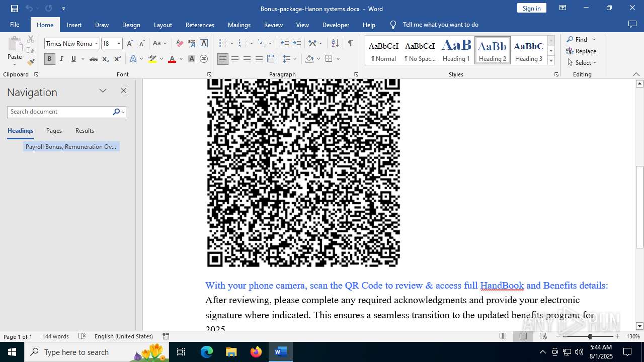Open the Select dropdown in Editing
The height and width of the screenshot is (362, 644).
point(582,63)
